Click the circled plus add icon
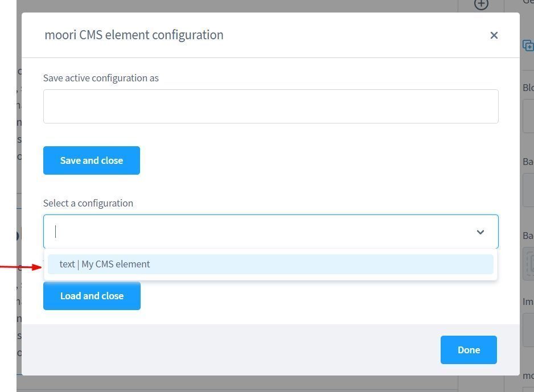Viewport: 534px width, 392px height. point(481,5)
